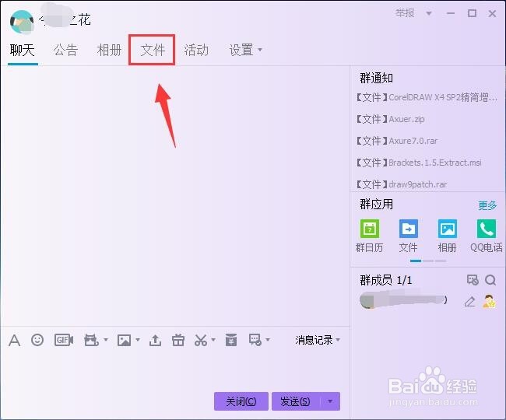
Task: Go to second page of group apps indicator
Action: point(428,261)
